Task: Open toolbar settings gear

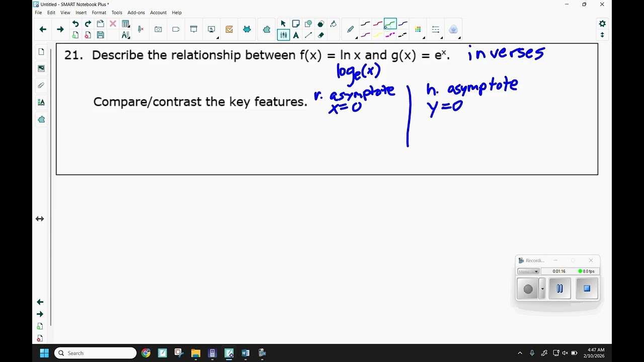Action: [x=602, y=24]
